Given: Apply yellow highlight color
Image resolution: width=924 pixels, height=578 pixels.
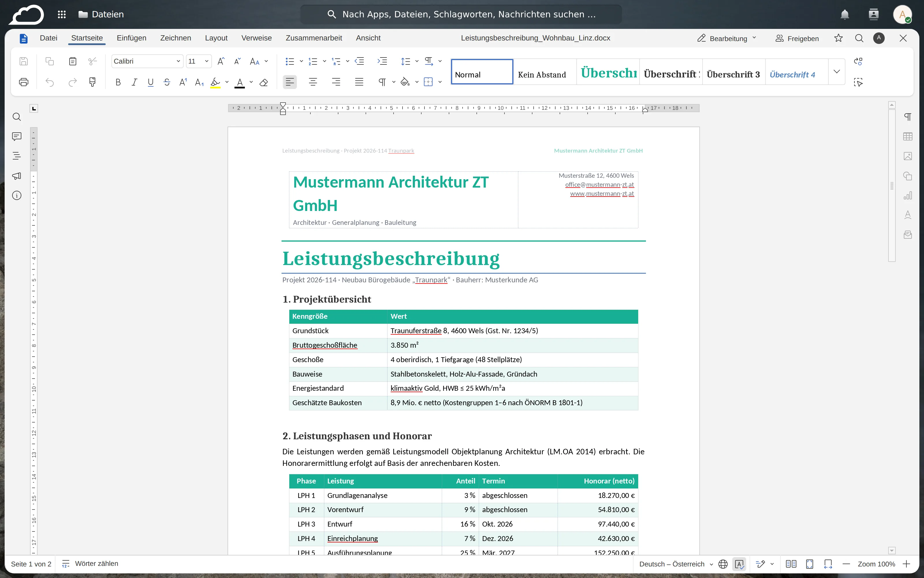Looking at the screenshot, I should coord(215,82).
